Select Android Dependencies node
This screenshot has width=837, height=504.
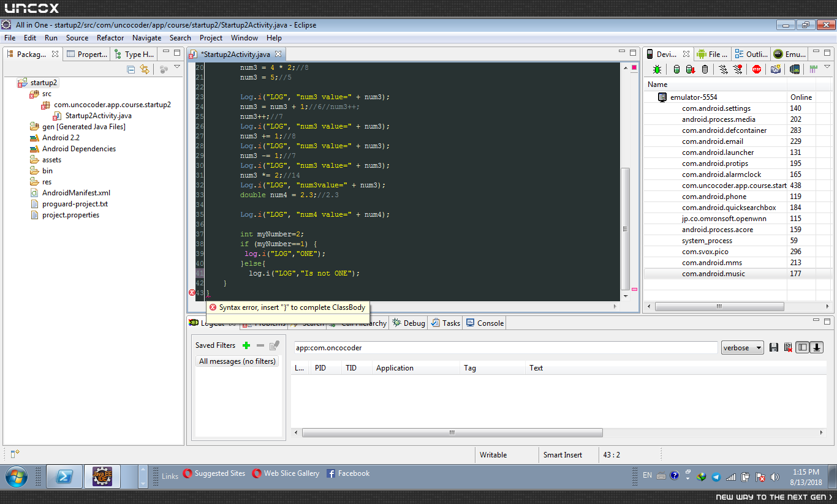pos(73,149)
